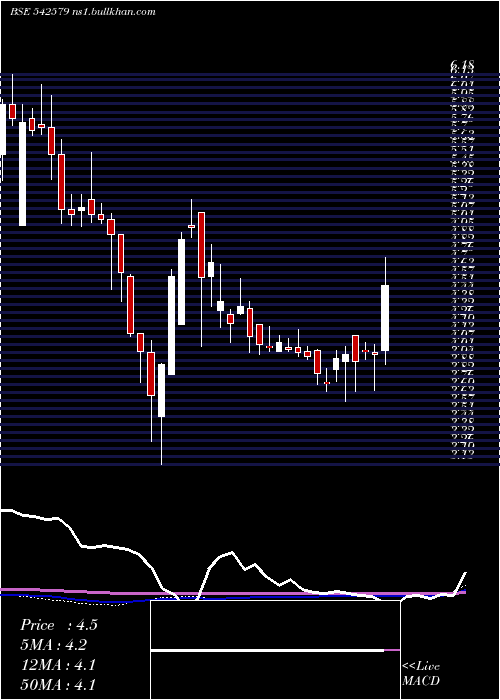Click the '12MA : 4.1' value
The width and height of the screenshot is (500, 700).
(58, 665)
